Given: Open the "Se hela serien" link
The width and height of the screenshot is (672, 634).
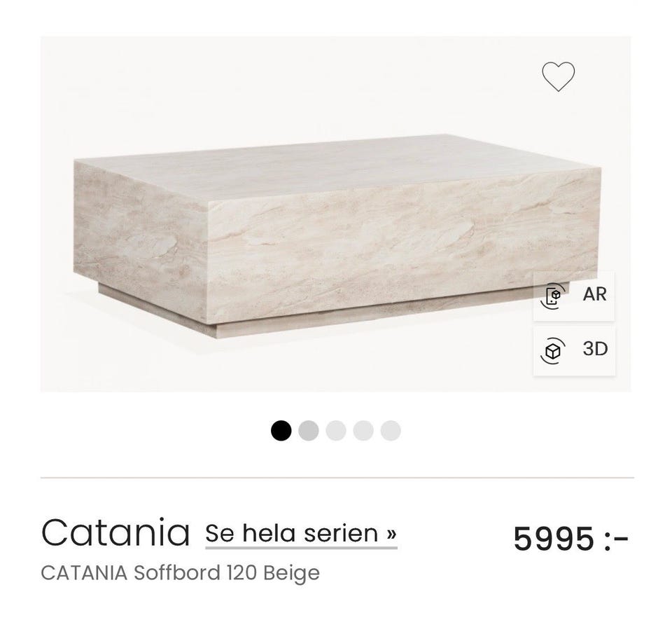Looking at the screenshot, I should 293,534.
